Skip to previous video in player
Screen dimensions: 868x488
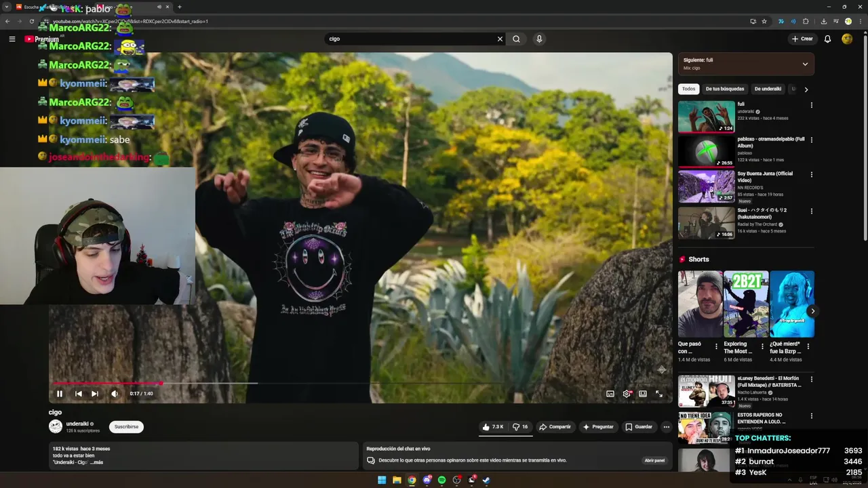click(79, 394)
